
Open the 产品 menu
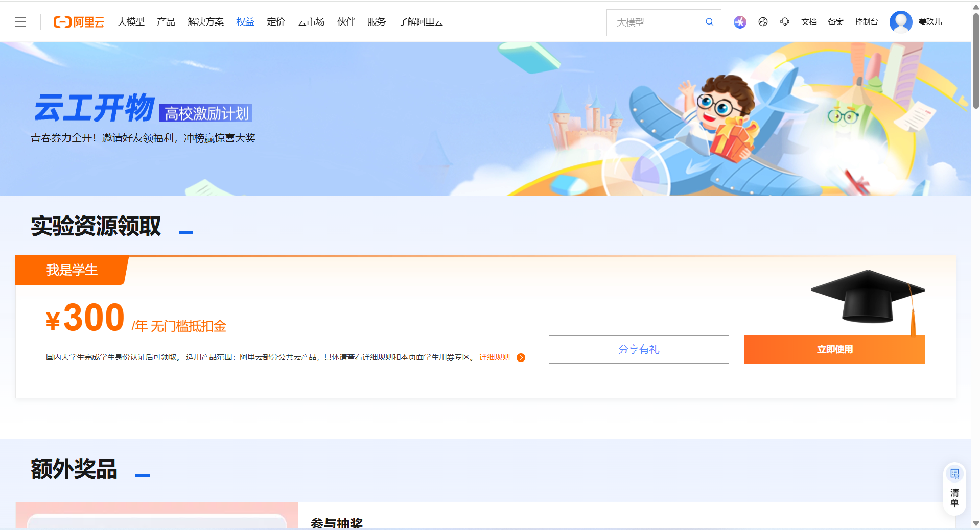[x=166, y=22]
